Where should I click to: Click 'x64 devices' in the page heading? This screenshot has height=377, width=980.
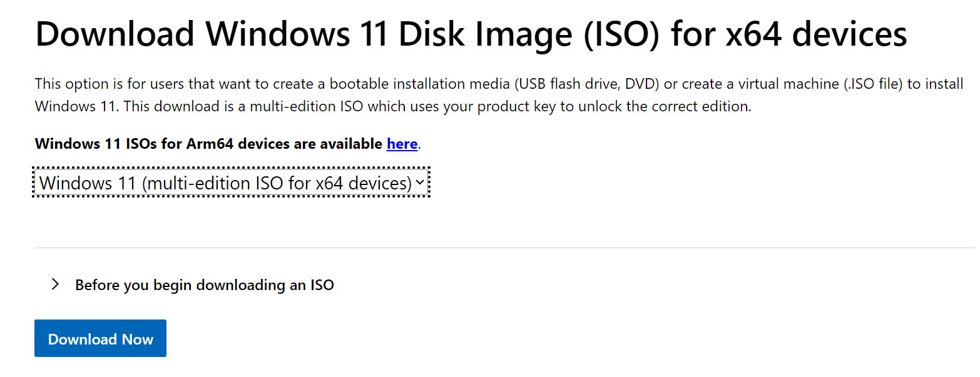[x=816, y=34]
